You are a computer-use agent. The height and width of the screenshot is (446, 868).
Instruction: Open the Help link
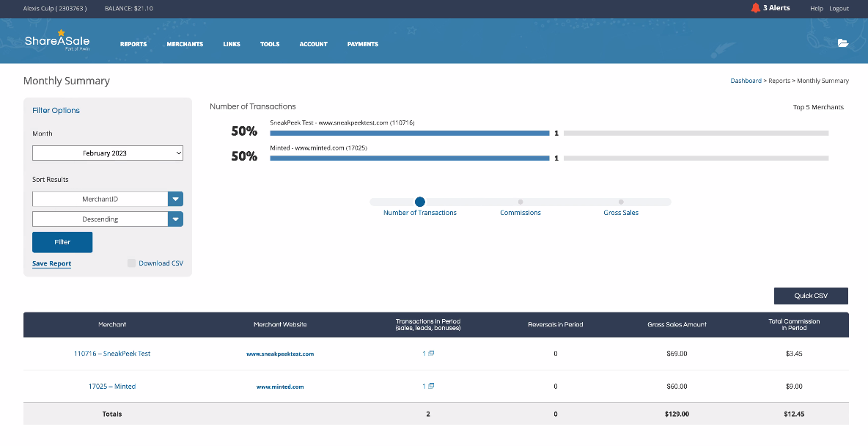click(x=817, y=8)
